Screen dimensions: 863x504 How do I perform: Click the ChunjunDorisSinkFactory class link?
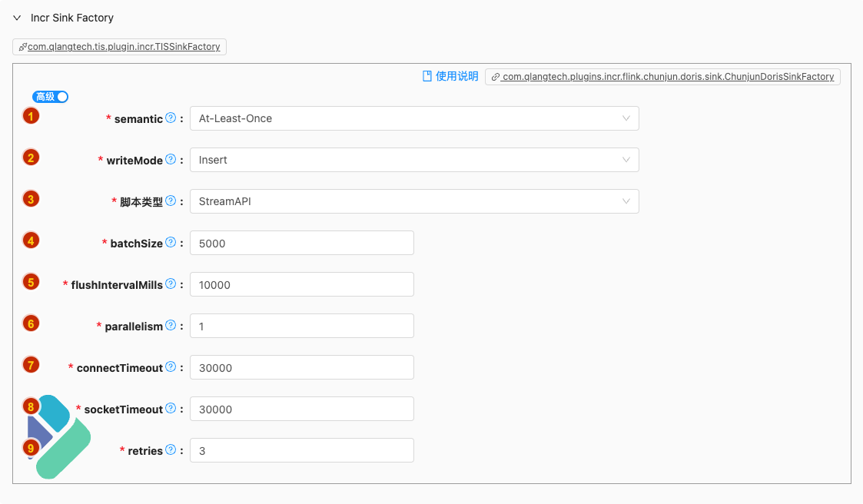[662, 77]
